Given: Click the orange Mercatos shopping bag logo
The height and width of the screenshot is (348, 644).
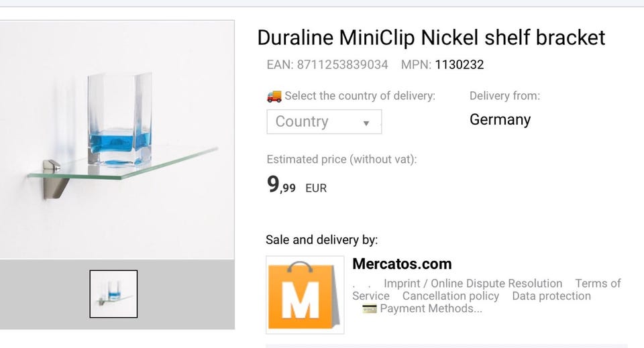Looking at the screenshot, I should 305,294.
